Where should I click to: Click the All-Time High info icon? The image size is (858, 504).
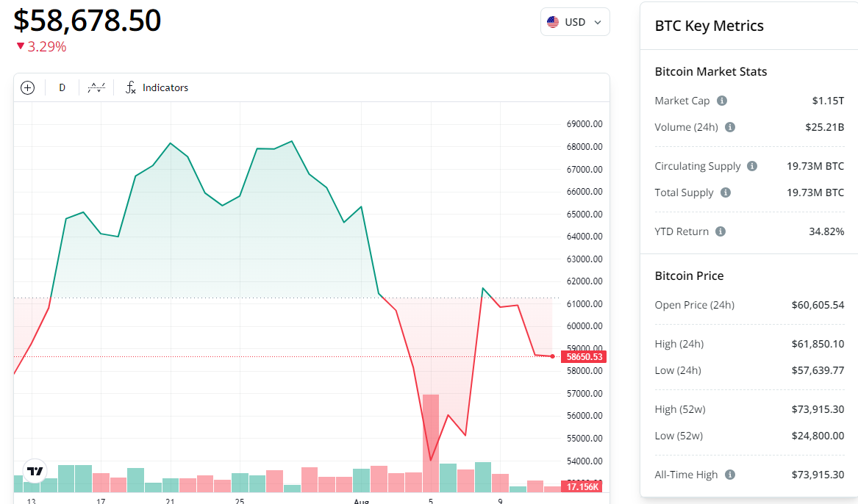click(730, 475)
